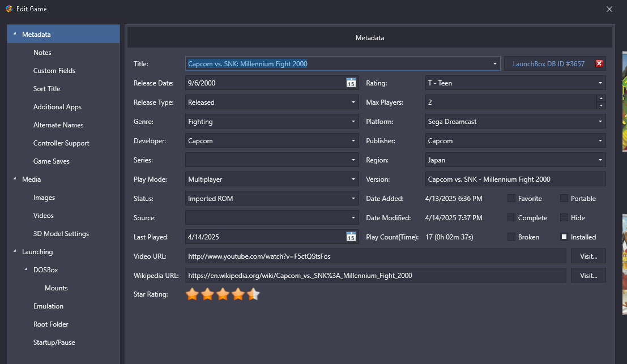
Task: Open the Release Date calendar picker icon
Action: point(351,83)
